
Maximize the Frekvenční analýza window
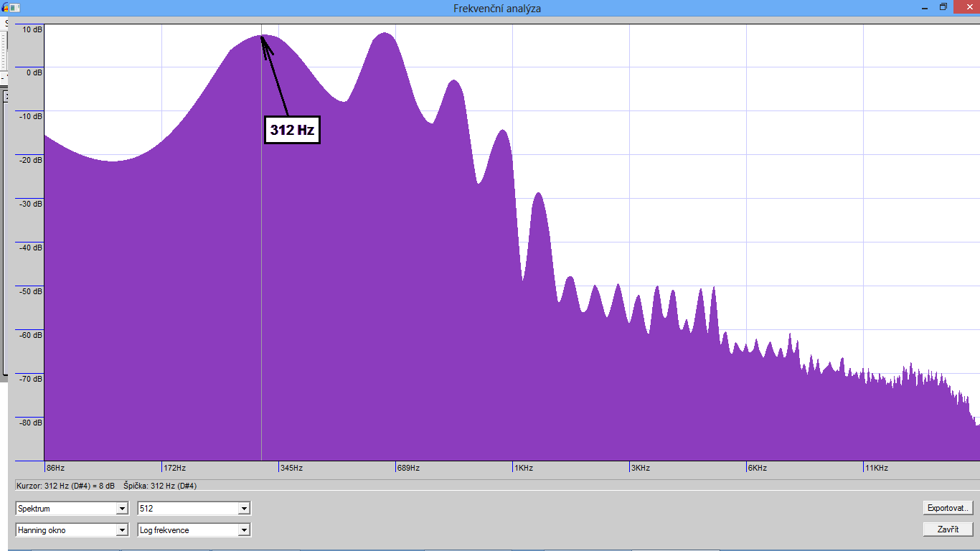943,7
